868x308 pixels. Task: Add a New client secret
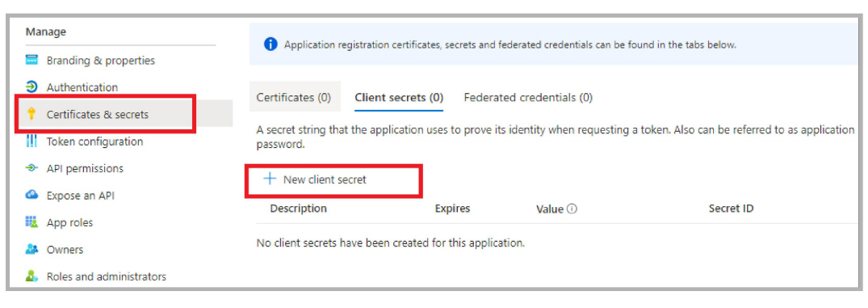click(x=315, y=179)
